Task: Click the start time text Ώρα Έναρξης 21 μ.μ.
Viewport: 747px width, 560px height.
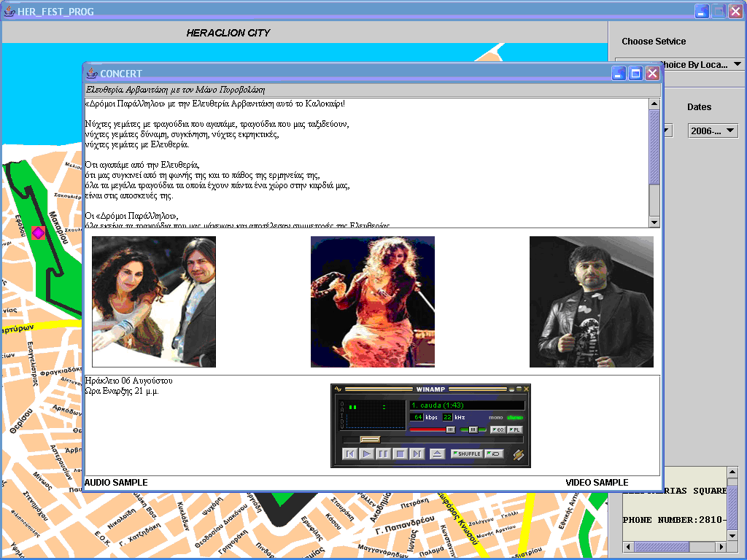Action: pos(122,391)
